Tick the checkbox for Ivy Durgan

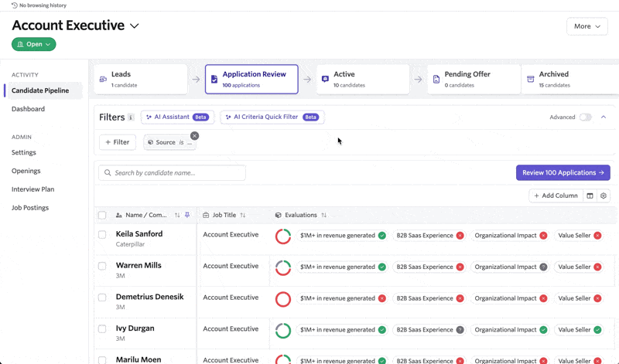pos(102,328)
